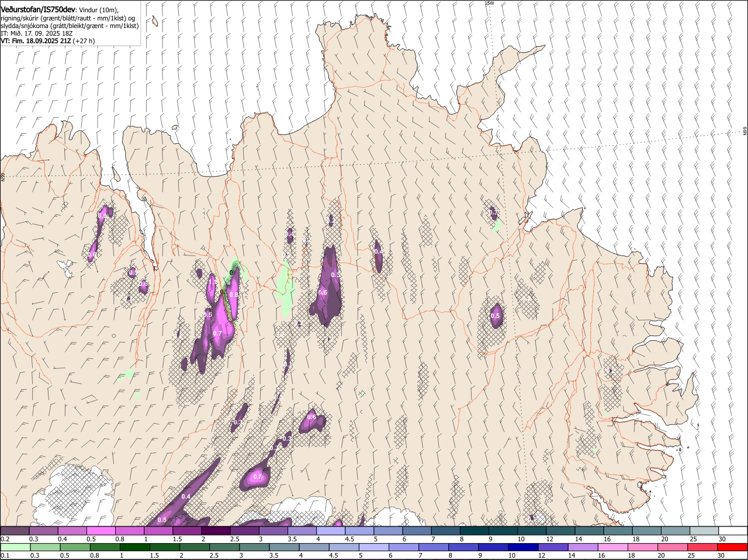Click the '30' label on the lower scale
748x560 pixels.
[721, 555]
